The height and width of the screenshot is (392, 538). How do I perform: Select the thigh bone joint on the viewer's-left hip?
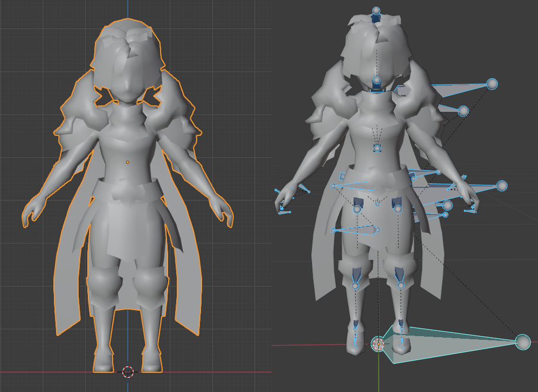(357, 209)
